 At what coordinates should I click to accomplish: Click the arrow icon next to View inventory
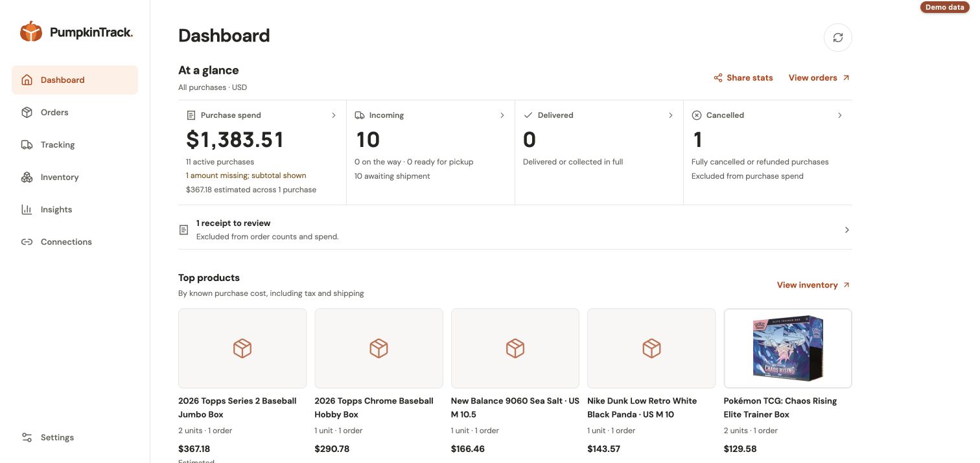click(x=846, y=285)
